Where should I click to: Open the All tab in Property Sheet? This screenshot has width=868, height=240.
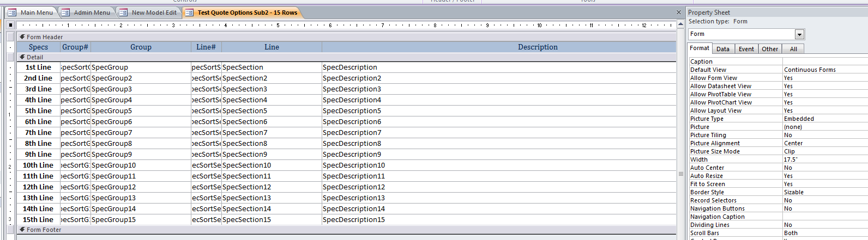click(793, 49)
